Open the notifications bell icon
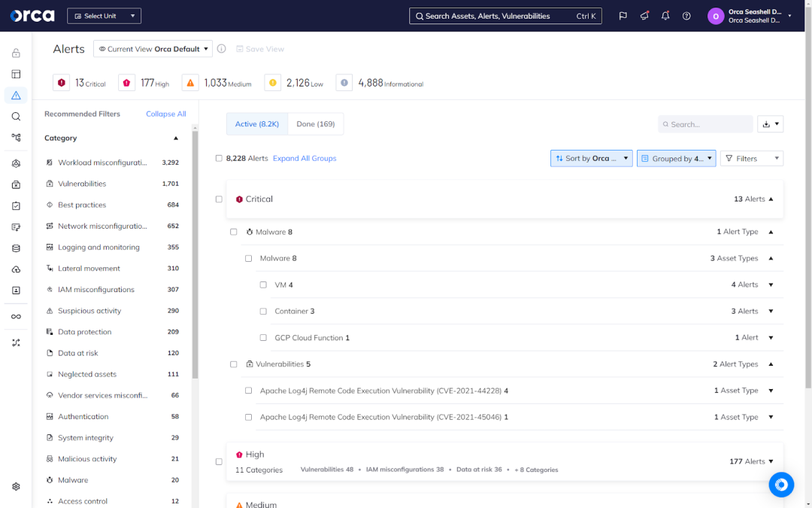The image size is (812, 508). click(665, 16)
